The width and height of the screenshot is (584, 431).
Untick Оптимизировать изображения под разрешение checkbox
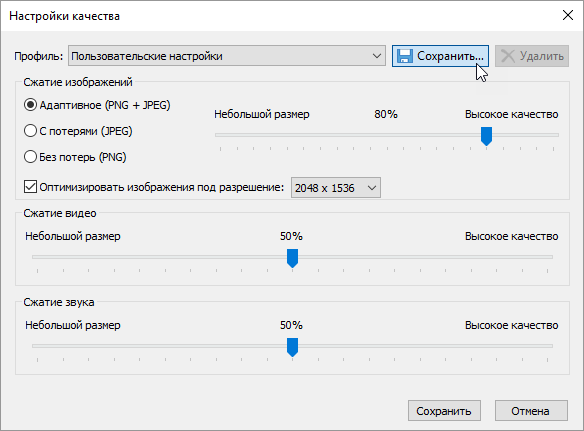[x=30, y=187]
